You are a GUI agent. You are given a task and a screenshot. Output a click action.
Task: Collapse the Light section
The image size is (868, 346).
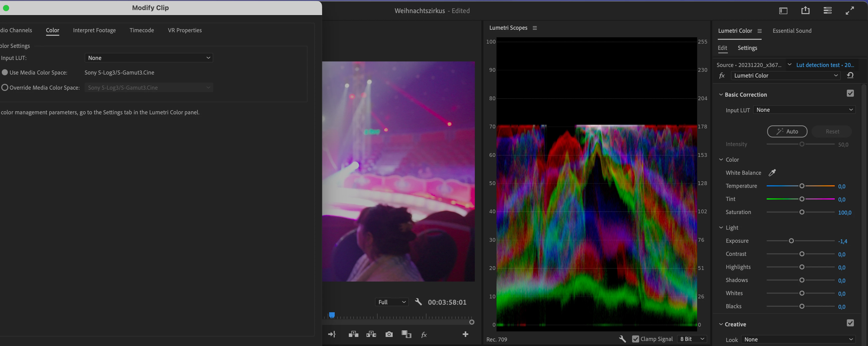[721, 228]
